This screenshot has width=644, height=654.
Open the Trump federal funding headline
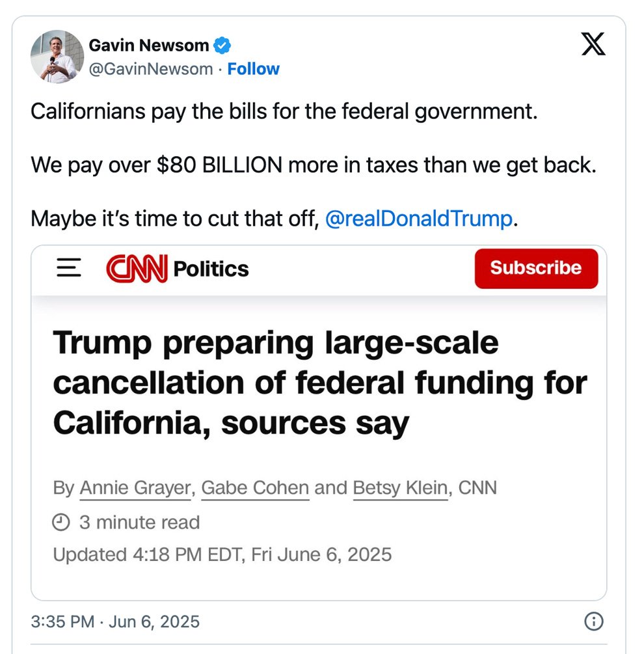pyautogui.click(x=319, y=383)
